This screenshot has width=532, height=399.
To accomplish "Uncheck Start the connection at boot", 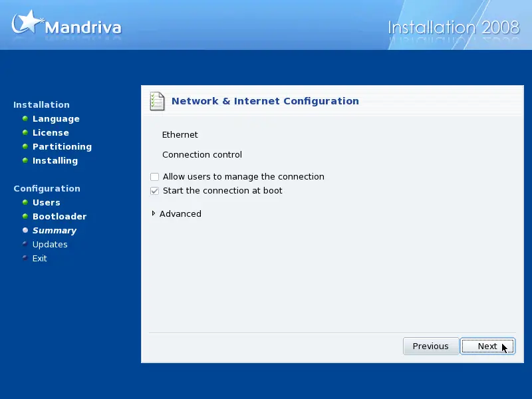I will [x=155, y=191].
